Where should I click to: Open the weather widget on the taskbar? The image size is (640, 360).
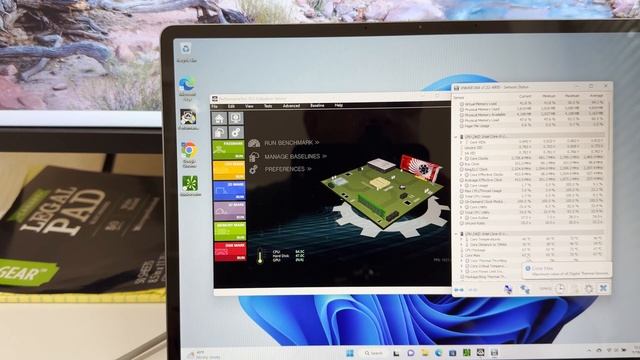[x=204, y=354]
